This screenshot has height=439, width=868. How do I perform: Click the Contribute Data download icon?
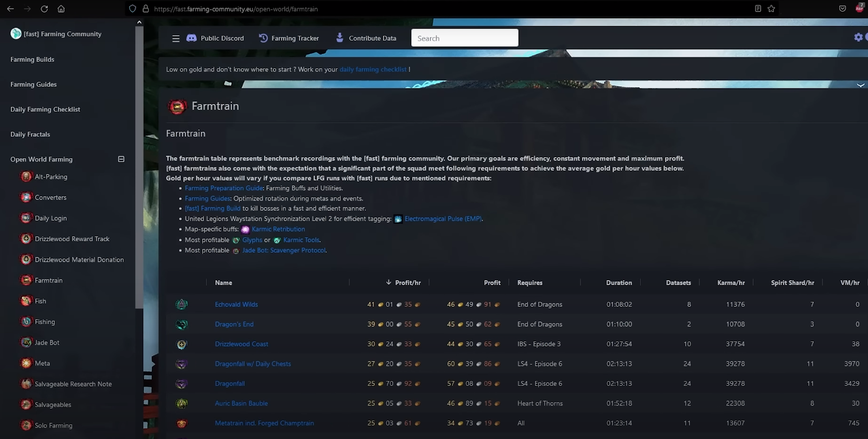point(340,37)
